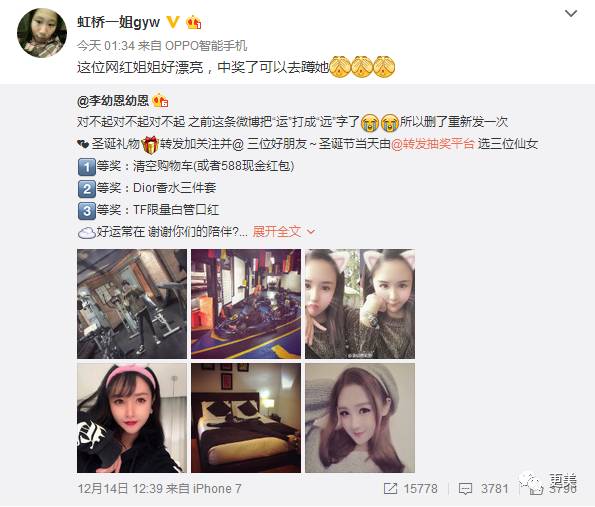The image size is (595, 507).
Task: Click the 今天 01:34 timestamp link
Action: point(106,46)
